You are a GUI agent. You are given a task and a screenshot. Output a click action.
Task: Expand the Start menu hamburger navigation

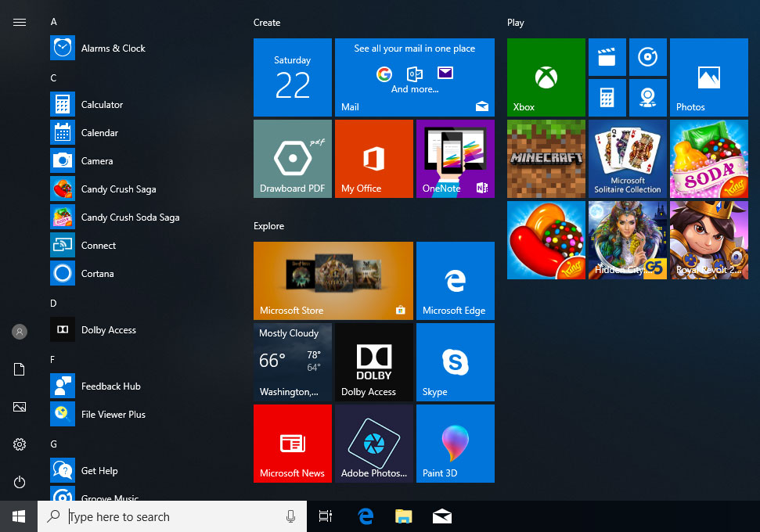20,22
